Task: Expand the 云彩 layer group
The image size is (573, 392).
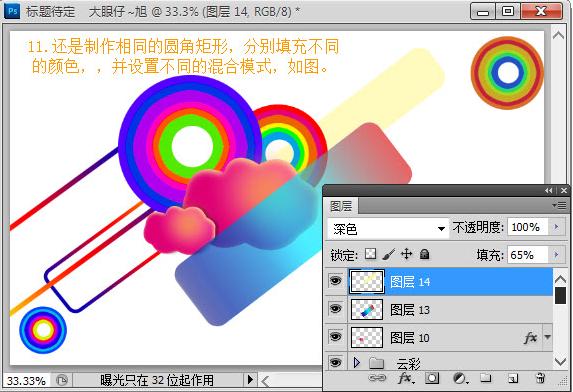Action: tap(357, 362)
